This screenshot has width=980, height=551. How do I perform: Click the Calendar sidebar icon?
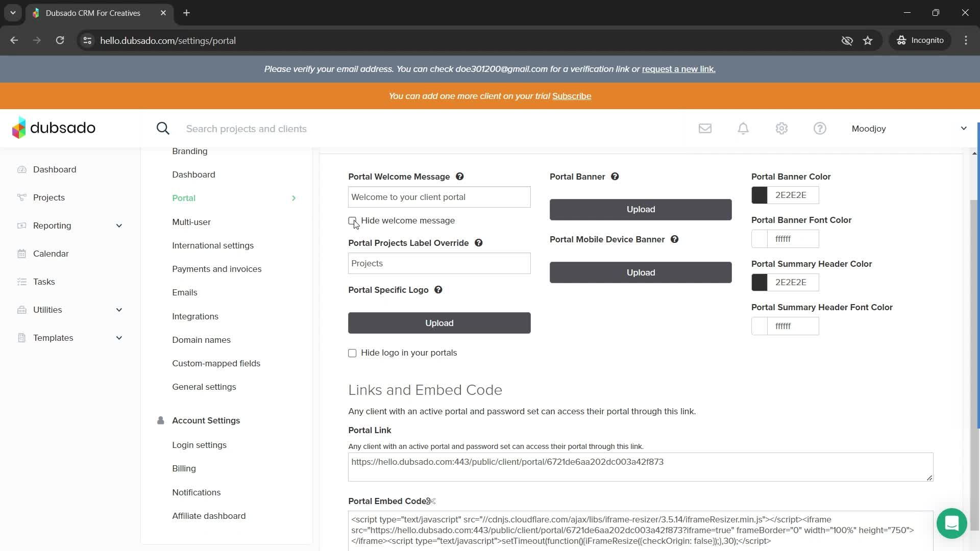click(x=21, y=254)
